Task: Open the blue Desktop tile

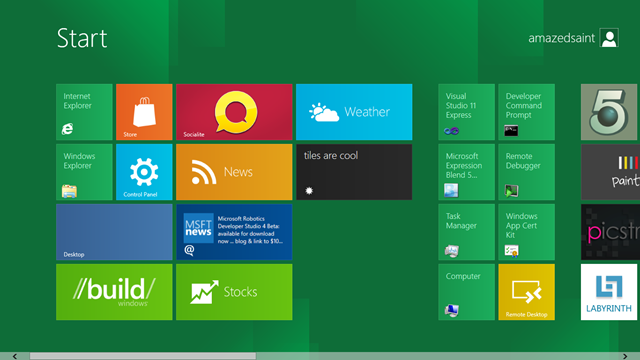Action: (x=114, y=232)
